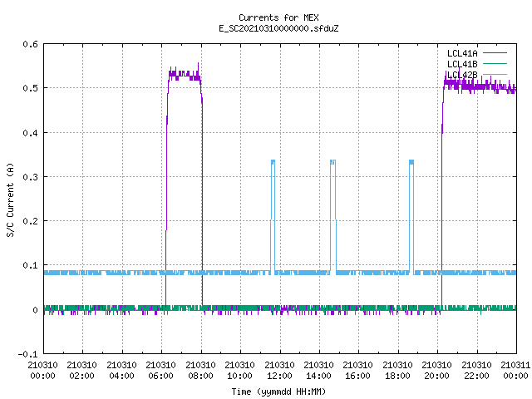
Task: Click the purple LCL41A legend line sample
Action: point(495,53)
